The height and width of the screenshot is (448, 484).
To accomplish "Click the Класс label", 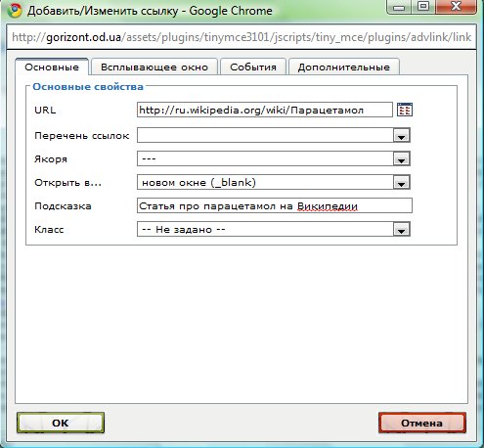I will (49, 230).
